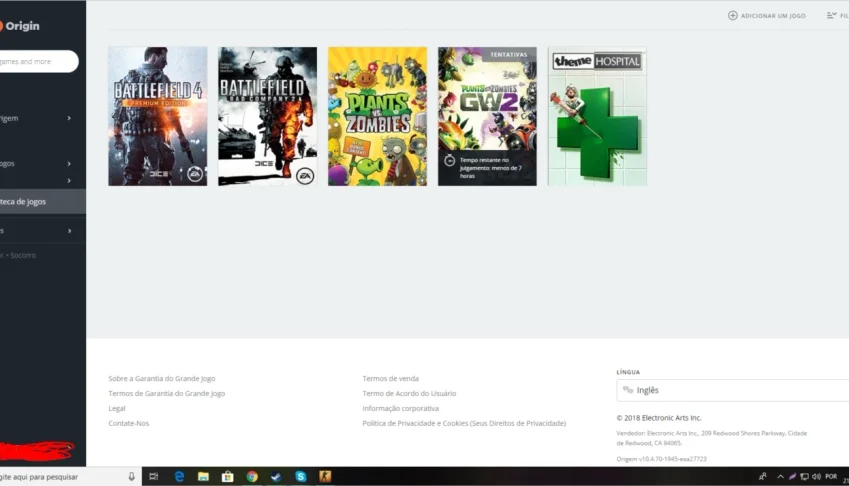849x486 pixels.
Task: Expand the chevron just above Biblioteca de jogos
Action: coord(69,181)
